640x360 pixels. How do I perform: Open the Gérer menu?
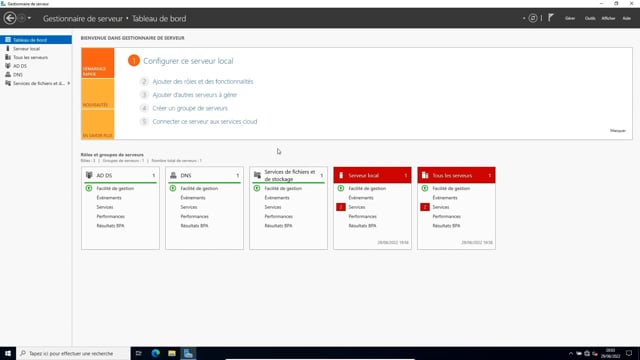pyautogui.click(x=570, y=18)
